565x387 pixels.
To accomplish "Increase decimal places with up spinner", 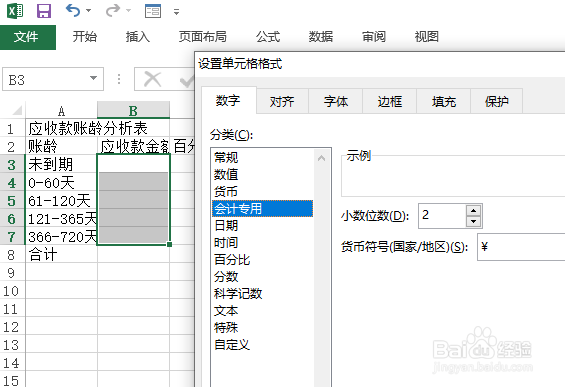I will pyautogui.click(x=473, y=210).
